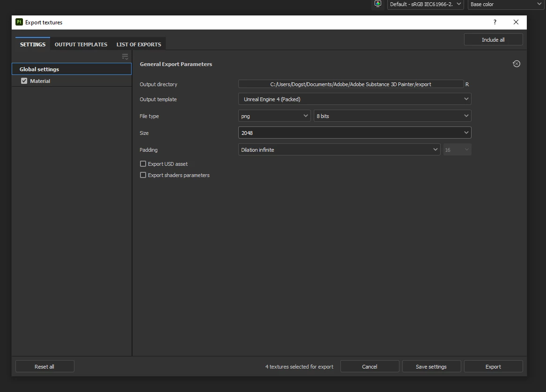Viewport: 546px width, 392px height.
Task: Click the Cancel button
Action: (369, 367)
